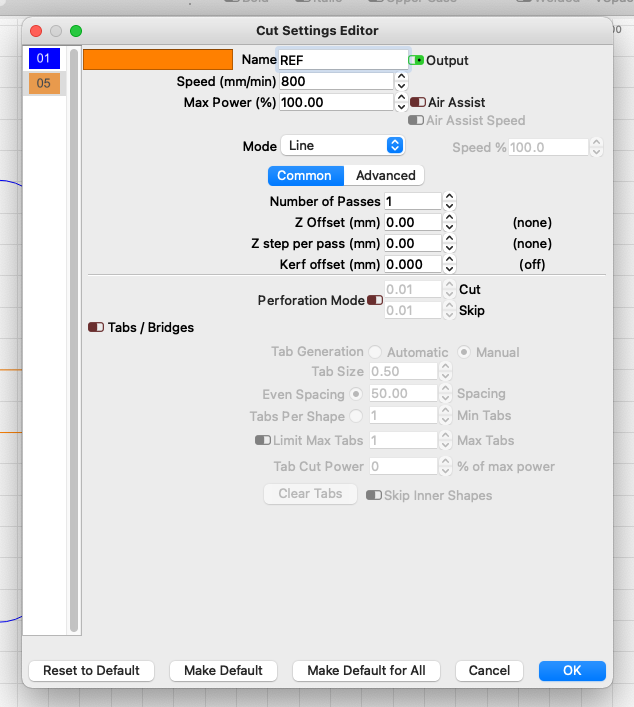Image resolution: width=634 pixels, height=707 pixels.
Task: Click the Z Offset (mm) field
Action: click(413, 222)
